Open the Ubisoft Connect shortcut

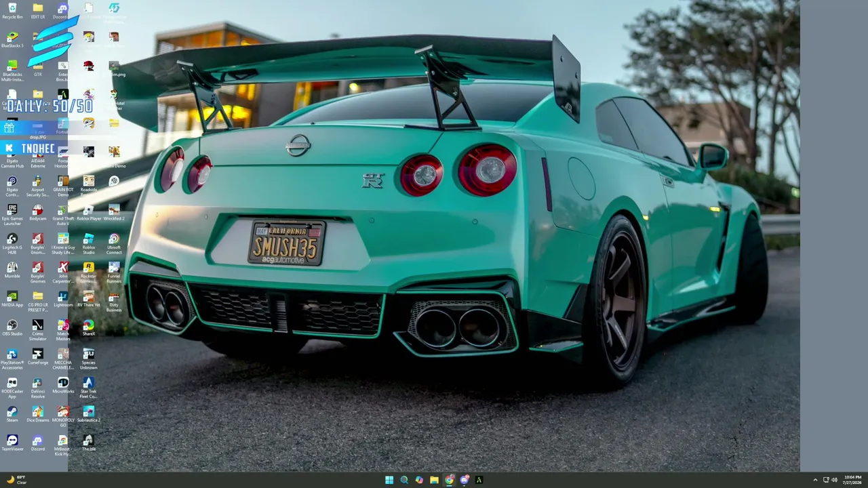point(114,243)
